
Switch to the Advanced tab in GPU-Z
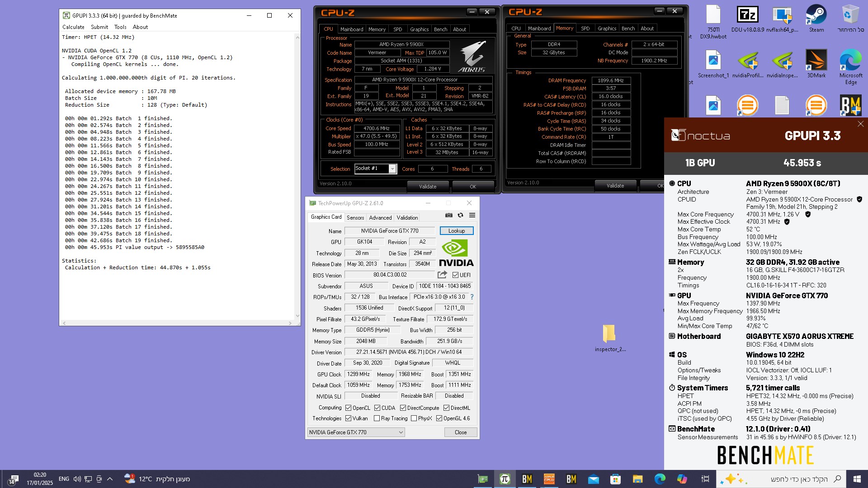point(381,217)
